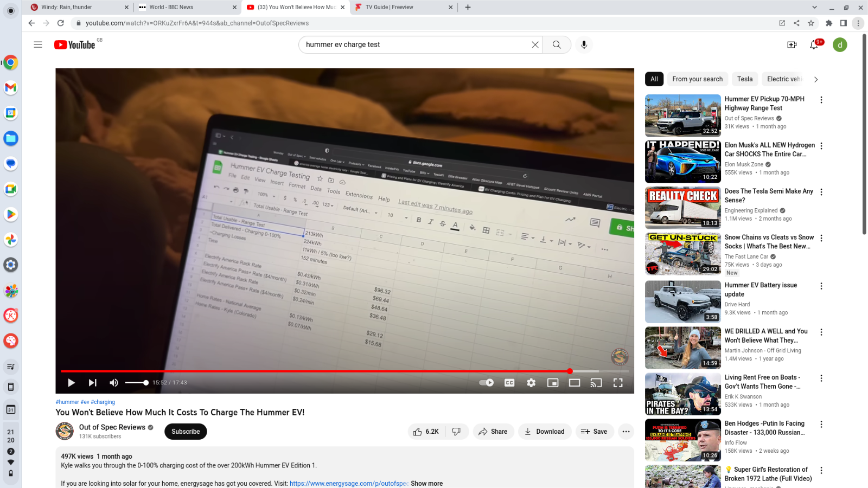Open a new browser tab
868x488 pixels.
click(468, 7)
